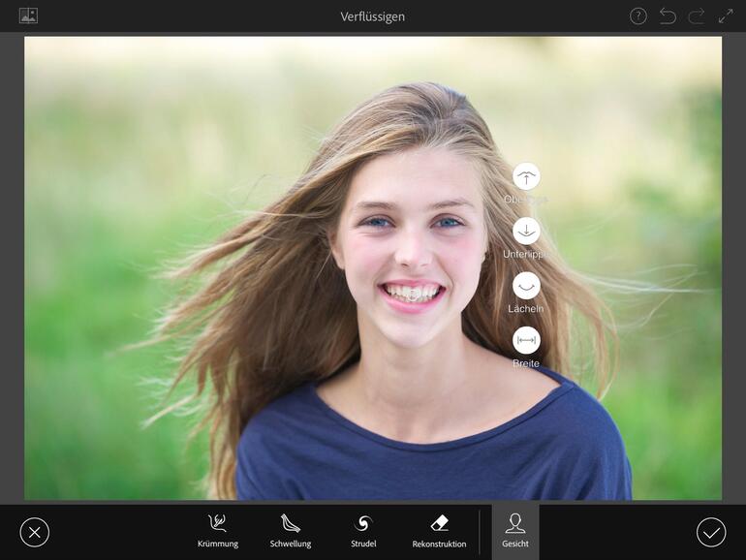Choose the Strudel twirl tool
Viewport: 746px width, 560px height.
[363, 531]
